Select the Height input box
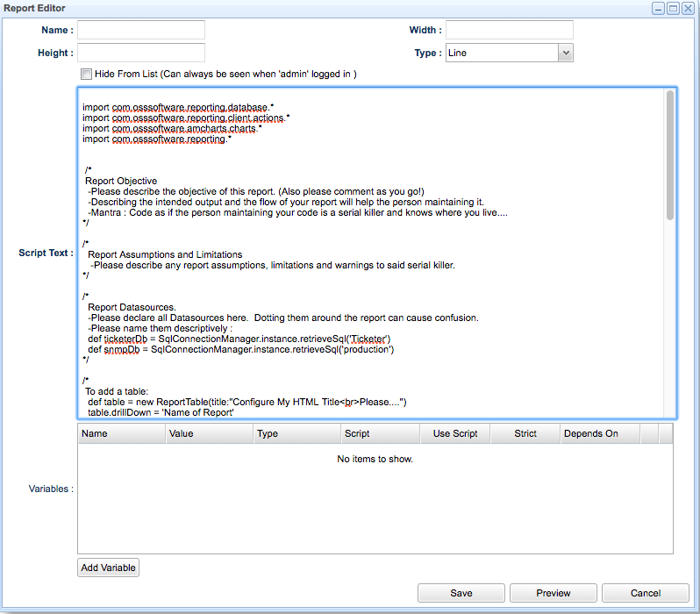700x614 pixels. [141, 53]
